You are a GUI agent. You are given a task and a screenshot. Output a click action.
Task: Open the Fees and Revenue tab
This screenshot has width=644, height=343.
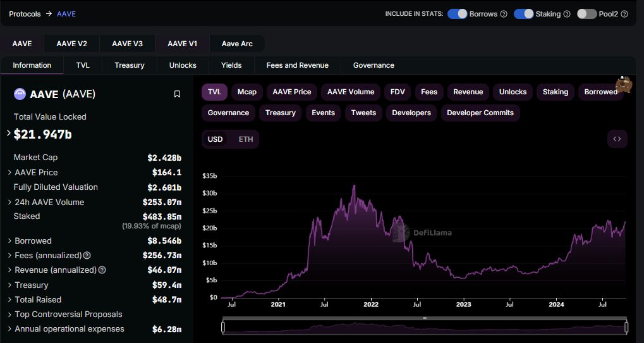click(298, 65)
